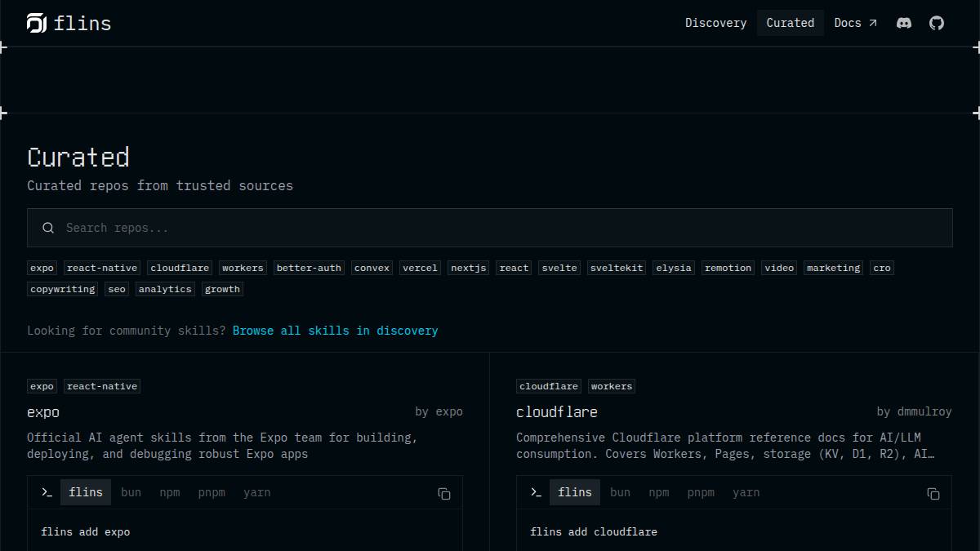
Task: Toggle the better-auth filter tag
Action: click(309, 268)
